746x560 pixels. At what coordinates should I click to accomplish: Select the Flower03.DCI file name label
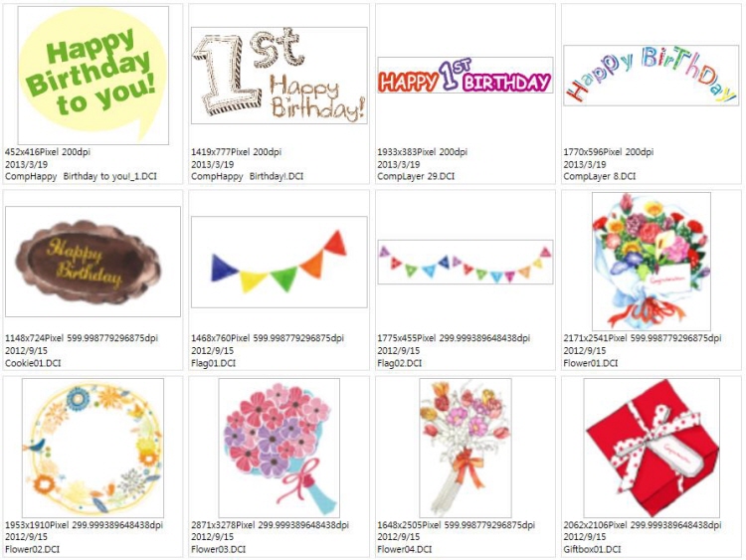coord(218,549)
